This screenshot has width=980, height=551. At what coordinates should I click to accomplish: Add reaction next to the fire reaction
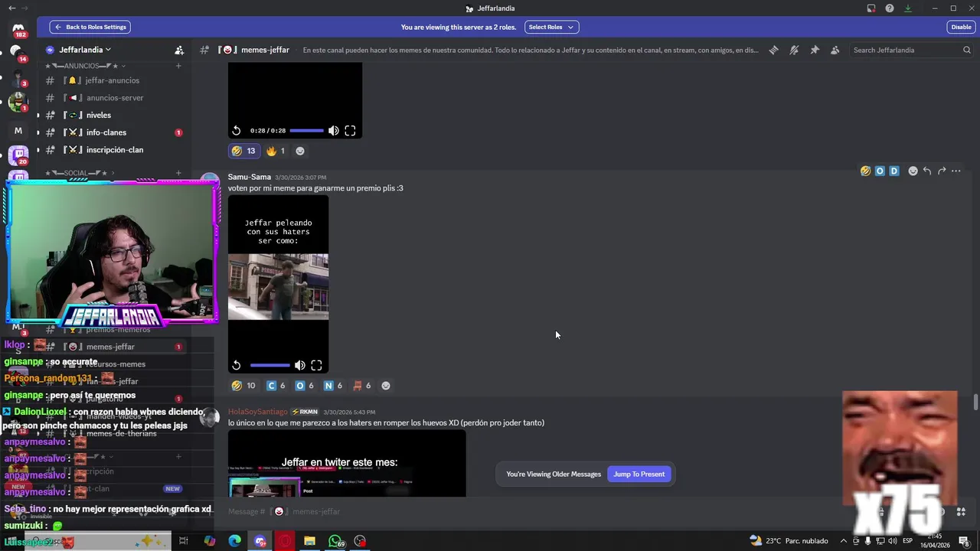[300, 151]
